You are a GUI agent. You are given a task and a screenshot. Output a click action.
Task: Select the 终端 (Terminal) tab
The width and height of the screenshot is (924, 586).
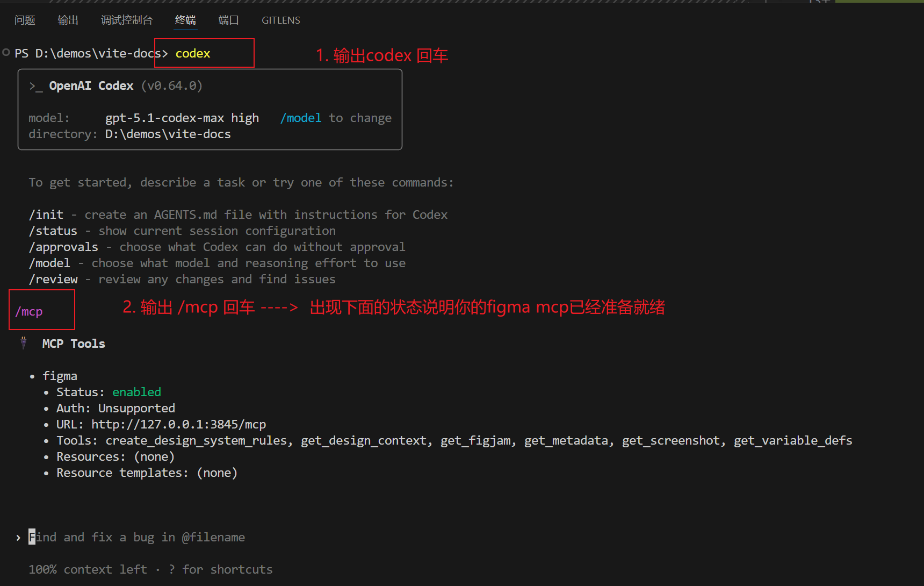coord(185,20)
